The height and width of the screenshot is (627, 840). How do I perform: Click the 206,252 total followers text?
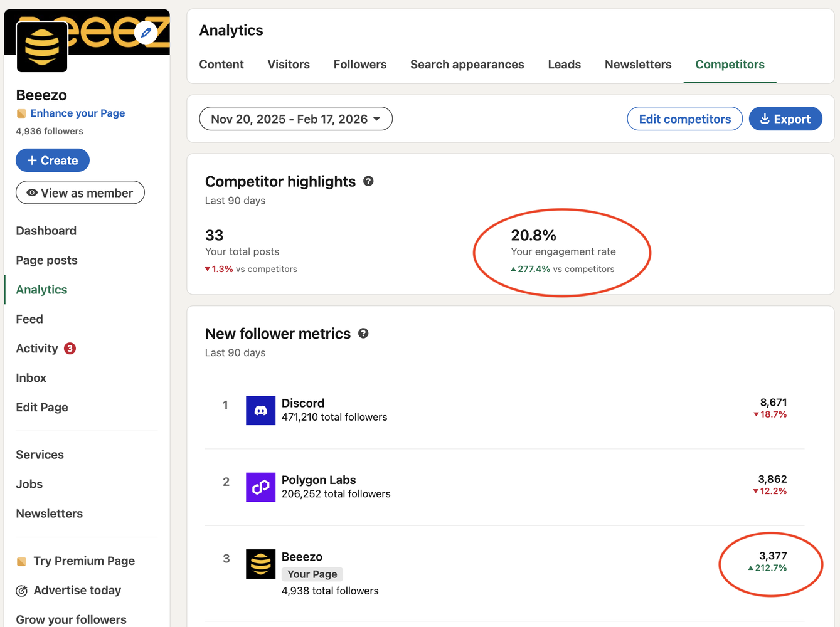coord(336,494)
